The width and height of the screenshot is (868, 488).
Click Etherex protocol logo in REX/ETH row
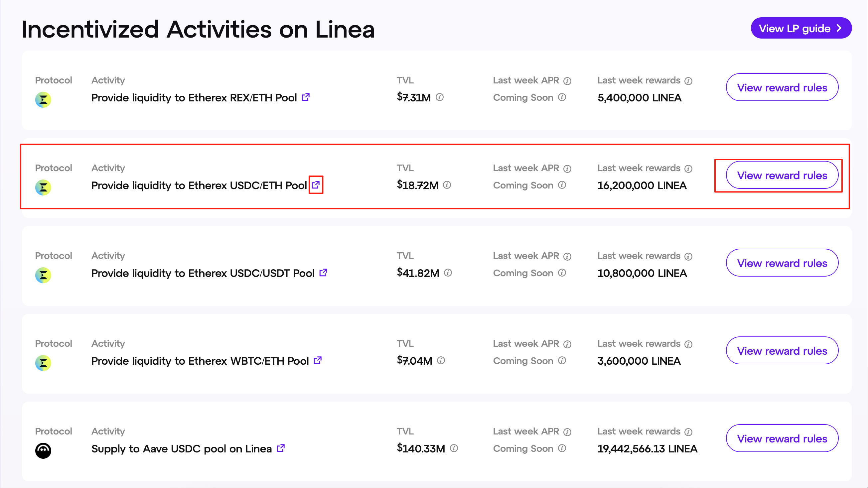[x=43, y=100]
